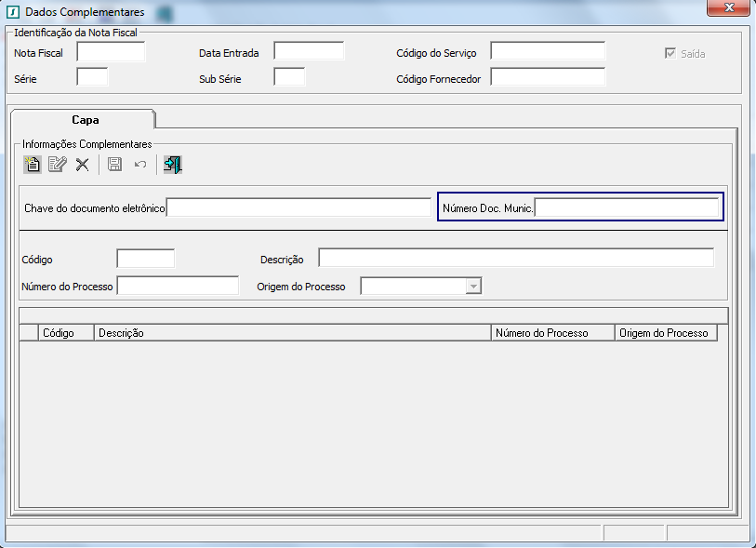Screen dimensions: 756x548
Task: Toggle the Saída checkbox
Action: pyautogui.click(x=670, y=54)
